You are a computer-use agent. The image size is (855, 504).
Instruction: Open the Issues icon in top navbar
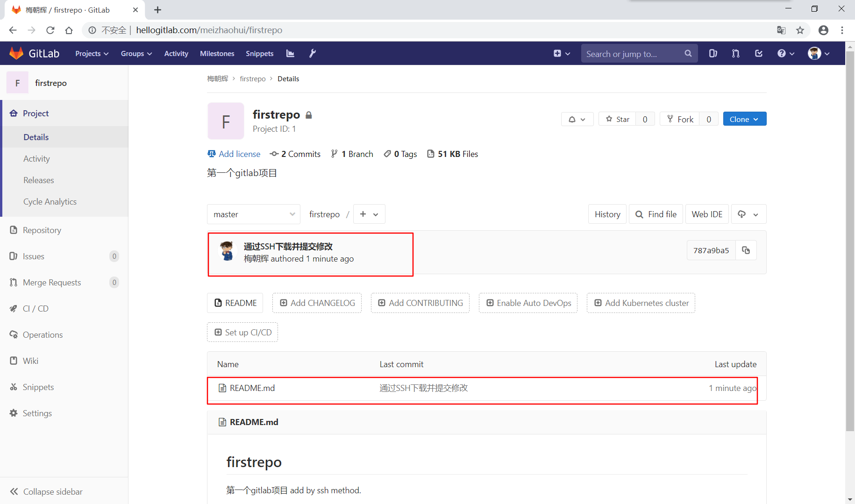[713, 53]
